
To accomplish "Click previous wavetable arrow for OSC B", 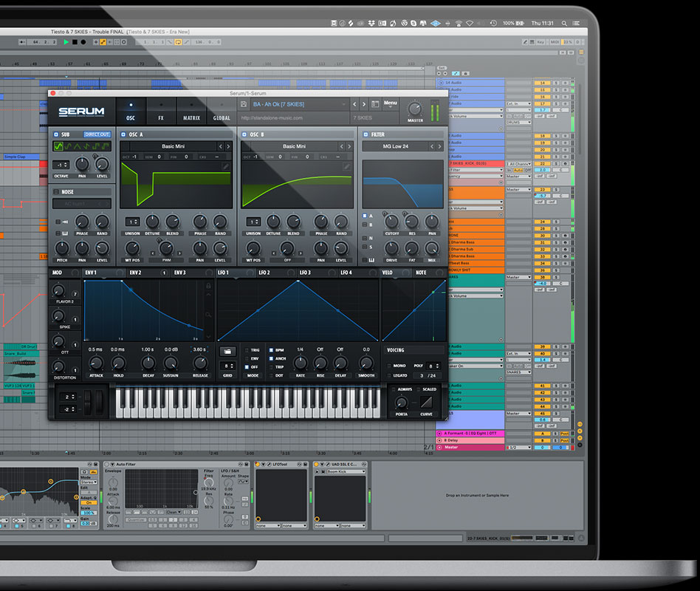I will coord(342,146).
